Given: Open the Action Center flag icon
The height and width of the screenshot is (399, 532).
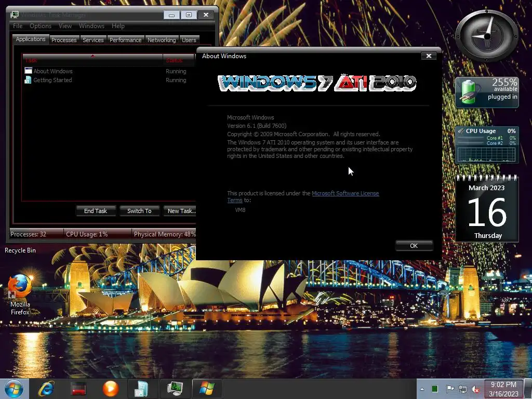Looking at the screenshot, I should pyautogui.click(x=450, y=389).
